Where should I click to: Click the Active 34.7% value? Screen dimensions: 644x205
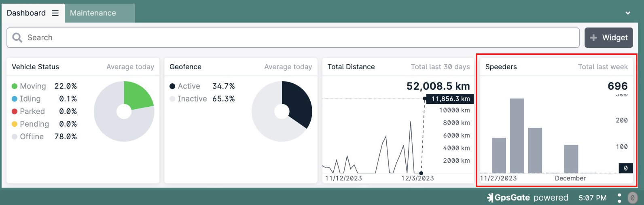pos(224,86)
